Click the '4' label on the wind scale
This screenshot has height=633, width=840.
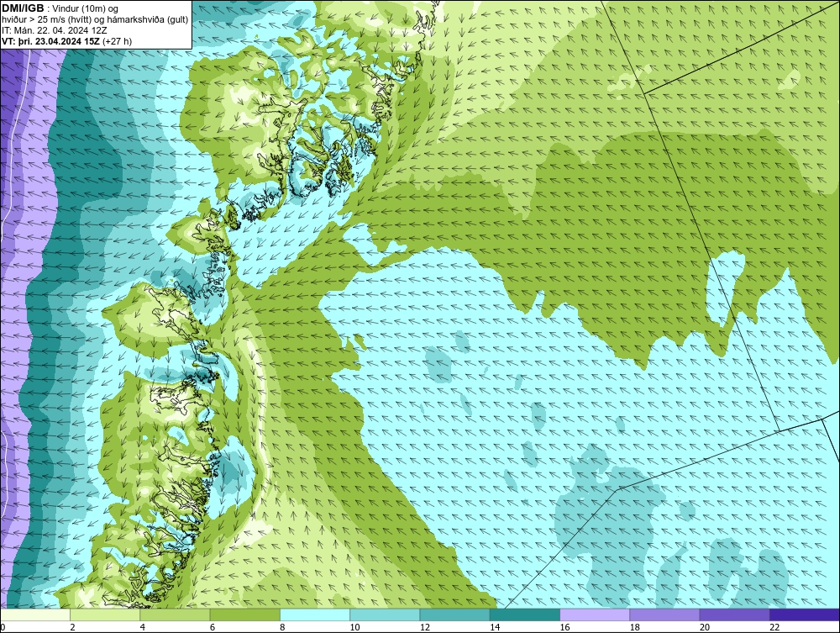coord(143,628)
